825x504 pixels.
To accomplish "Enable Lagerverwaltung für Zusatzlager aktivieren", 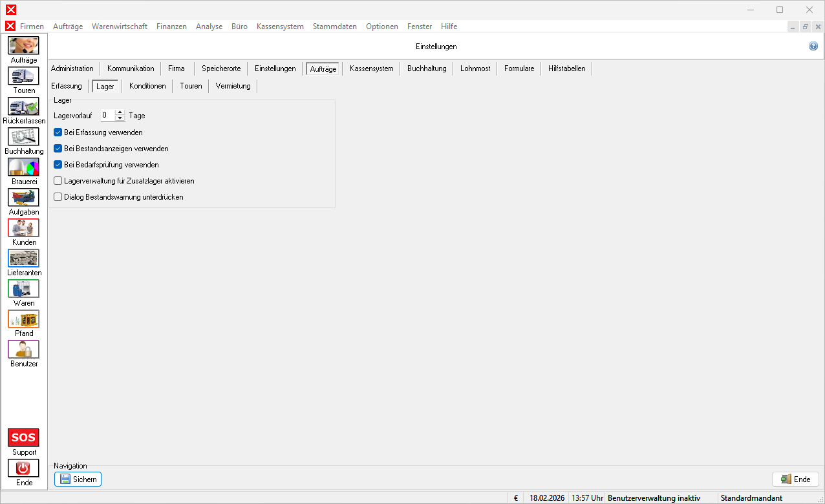I will (x=58, y=181).
